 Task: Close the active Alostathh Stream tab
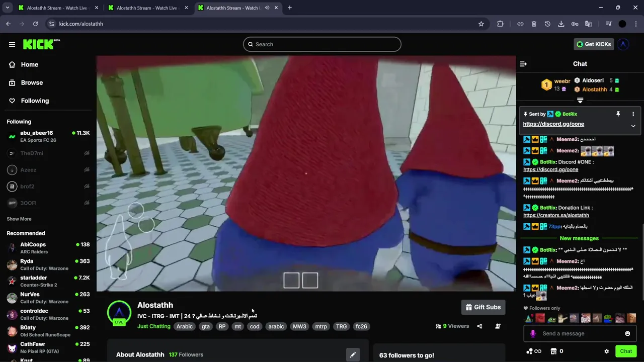276,8
